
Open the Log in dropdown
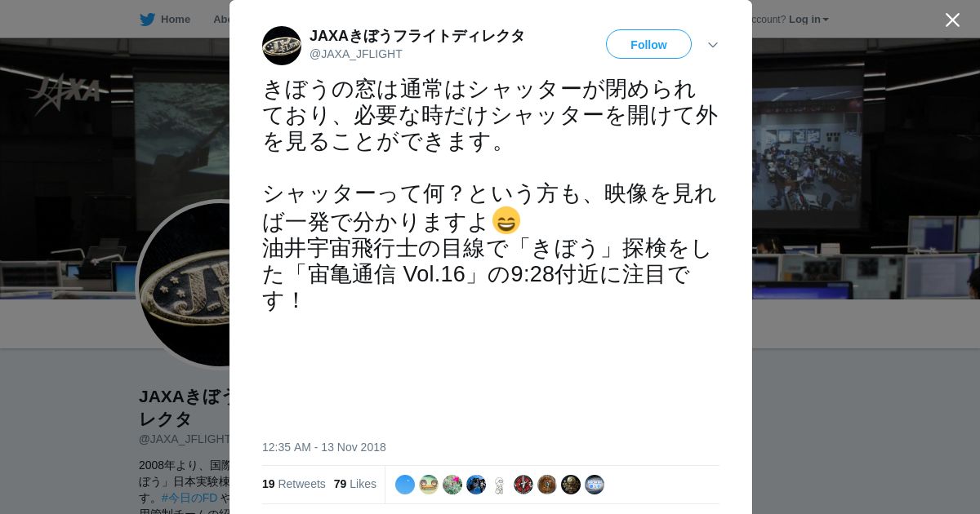tap(808, 20)
